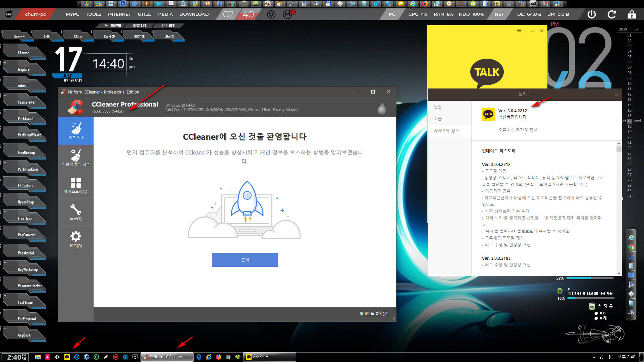Select KakaoTalk Info tab in settings

point(446,131)
